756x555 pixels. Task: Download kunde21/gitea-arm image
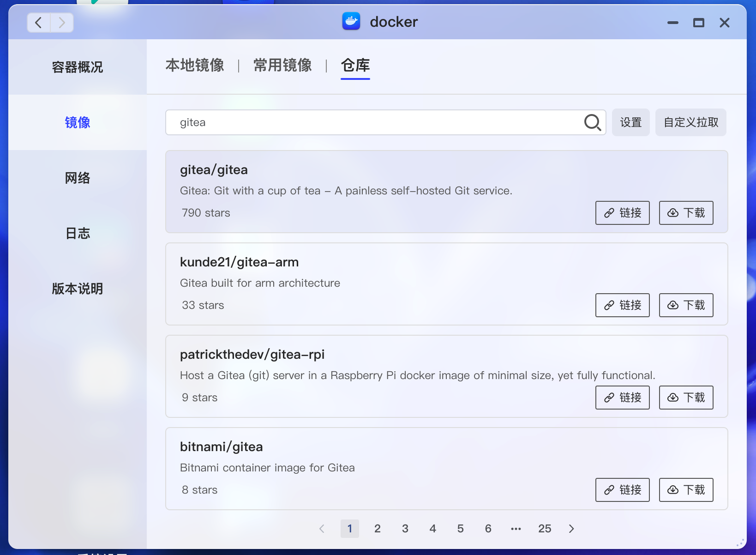[x=686, y=305]
